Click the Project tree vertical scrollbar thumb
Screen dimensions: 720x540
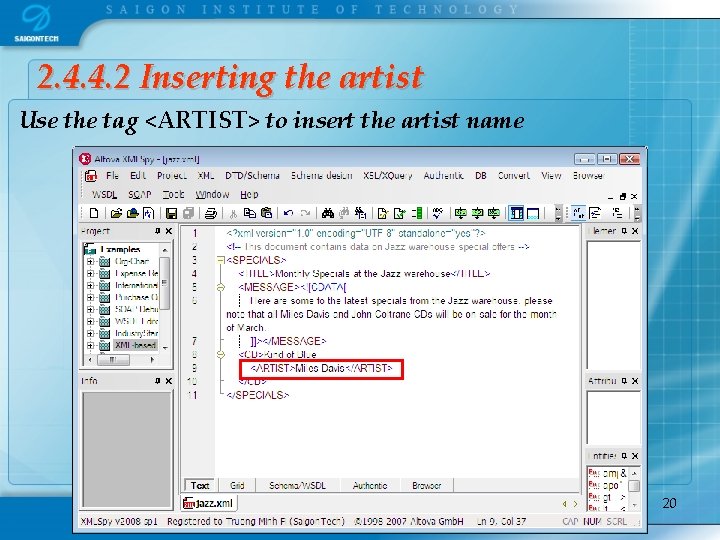(164, 283)
